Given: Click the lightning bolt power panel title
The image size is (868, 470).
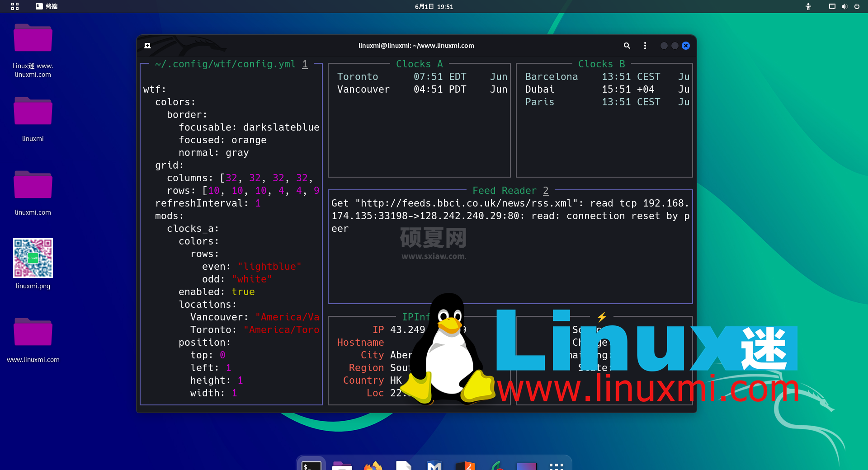Looking at the screenshot, I should click(x=602, y=317).
